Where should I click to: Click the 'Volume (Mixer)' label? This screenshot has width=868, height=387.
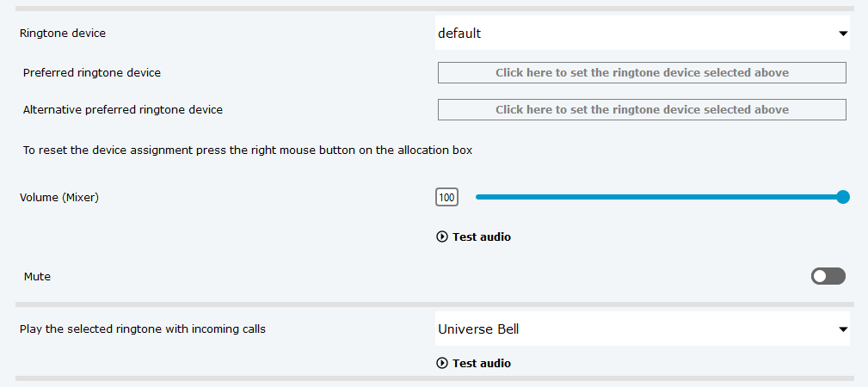(59, 198)
